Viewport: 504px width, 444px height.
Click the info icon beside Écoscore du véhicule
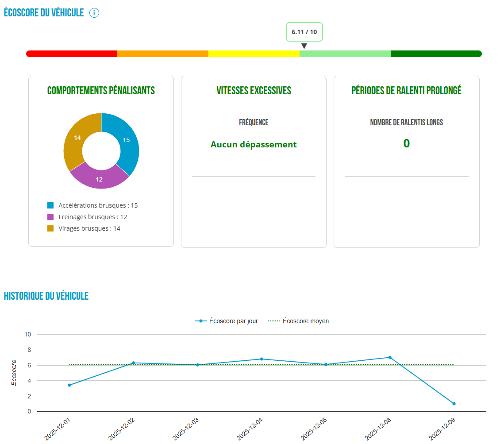pyautogui.click(x=94, y=13)
